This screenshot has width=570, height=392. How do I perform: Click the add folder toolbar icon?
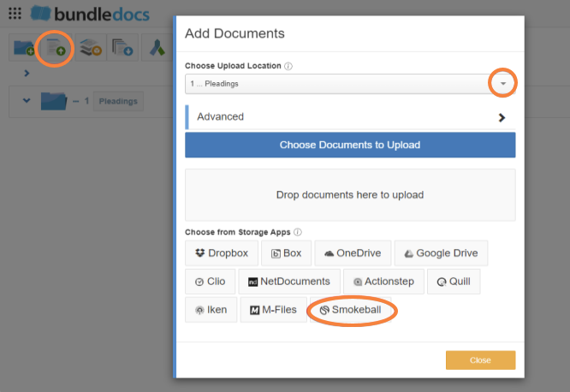(x=24, y=47)
